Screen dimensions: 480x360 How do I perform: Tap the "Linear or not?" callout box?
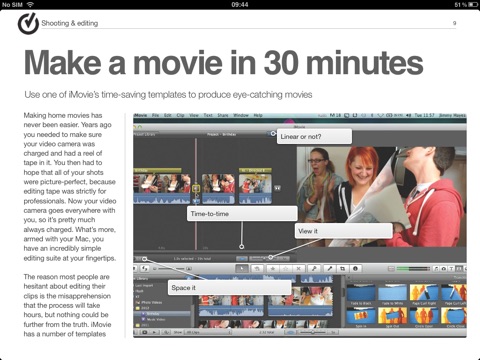[314, 137]
